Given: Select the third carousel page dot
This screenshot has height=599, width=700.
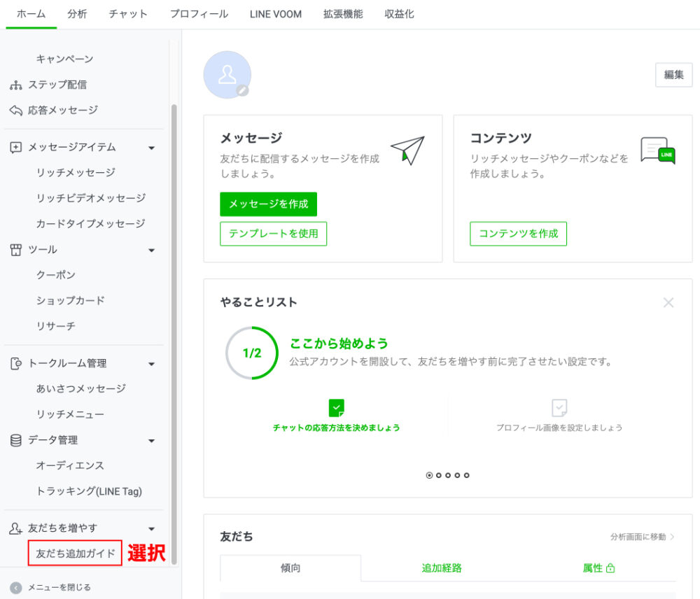Looking at the screenshot, I should pyautogui.click(x=448, y=475).
